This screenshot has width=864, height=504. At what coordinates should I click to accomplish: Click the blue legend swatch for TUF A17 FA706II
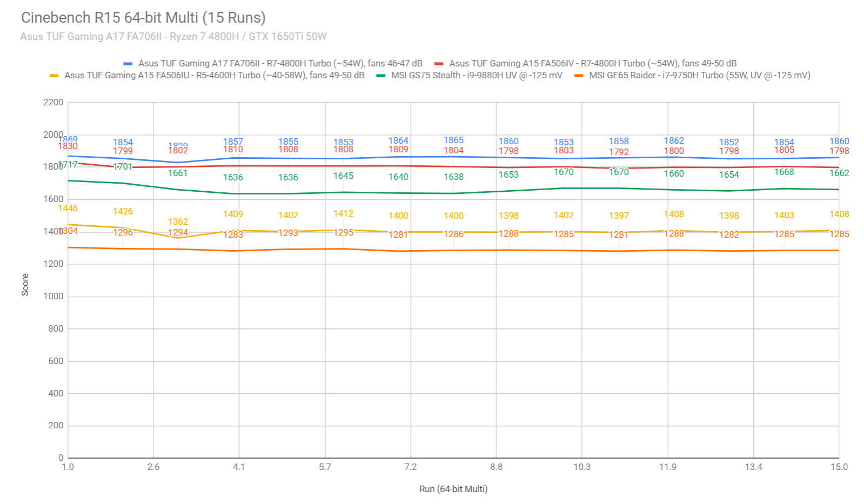pos(128,64)
